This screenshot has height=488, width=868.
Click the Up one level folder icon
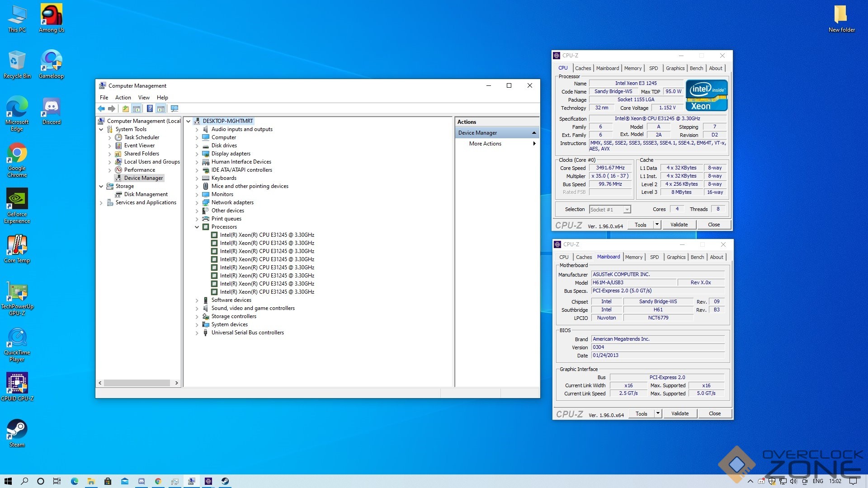[126, 108]
